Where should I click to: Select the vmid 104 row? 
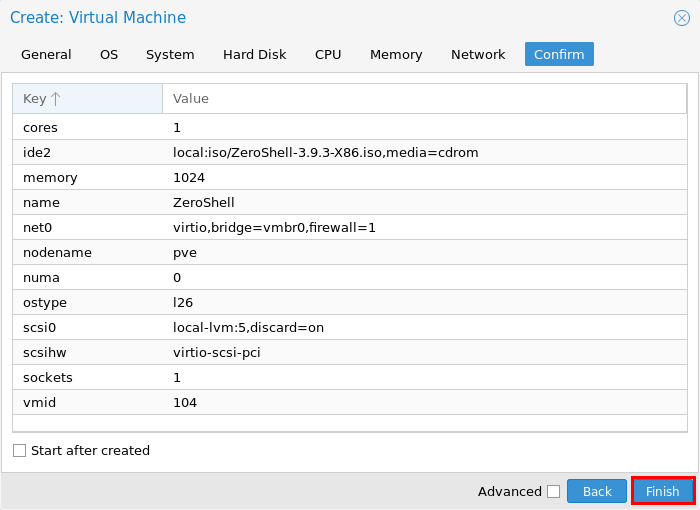click(350, 402)
